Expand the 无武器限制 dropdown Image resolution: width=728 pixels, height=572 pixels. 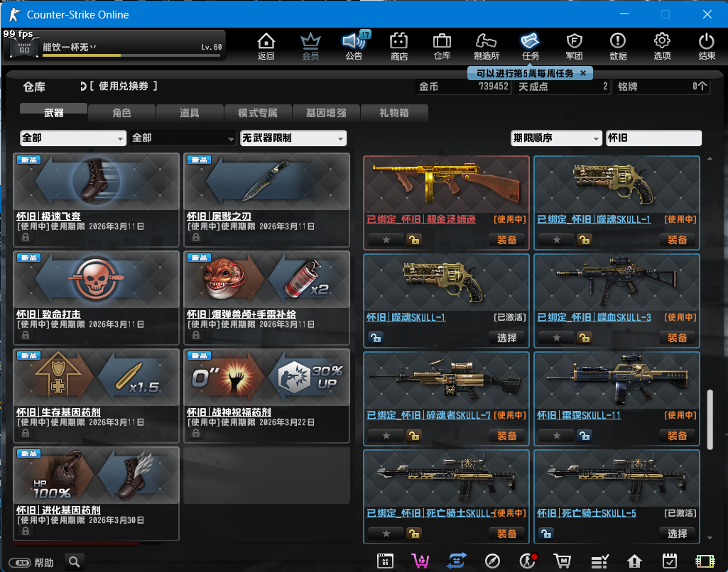pyautogui.click(x=293, y=138)
